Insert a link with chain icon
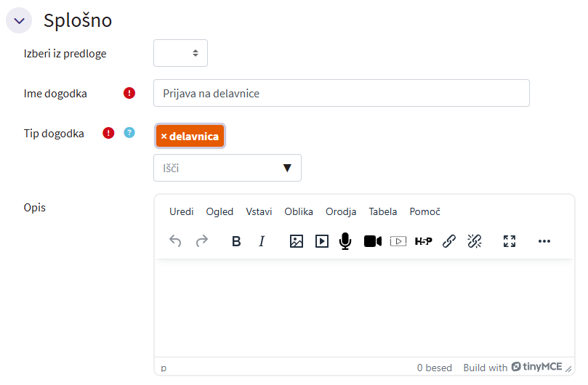This screenshot has height=385, width=588. pos(449,241)
